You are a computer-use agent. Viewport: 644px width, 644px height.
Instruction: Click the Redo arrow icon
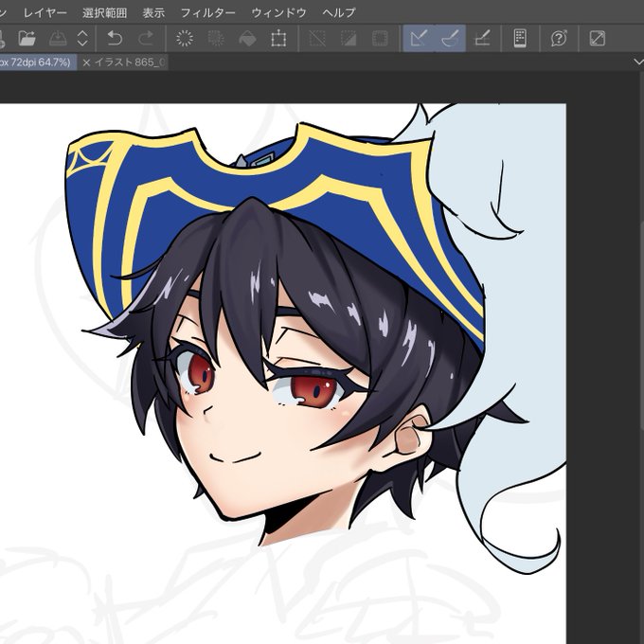pyautogui.click(x=146, y=39)
